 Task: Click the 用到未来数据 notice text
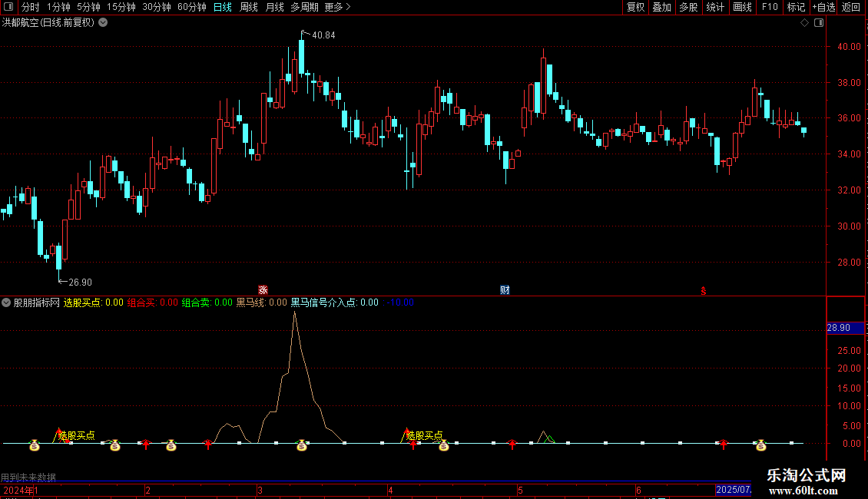point(28,478)
